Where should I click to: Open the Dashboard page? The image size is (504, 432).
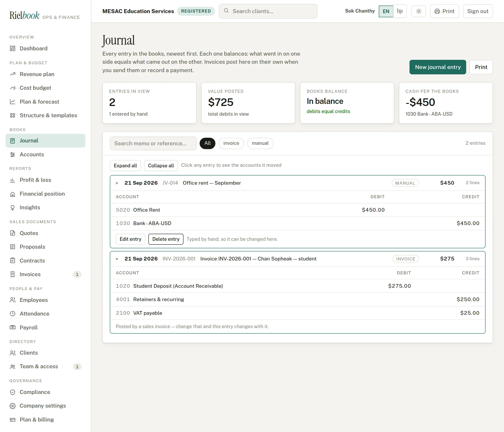[45, 49]
